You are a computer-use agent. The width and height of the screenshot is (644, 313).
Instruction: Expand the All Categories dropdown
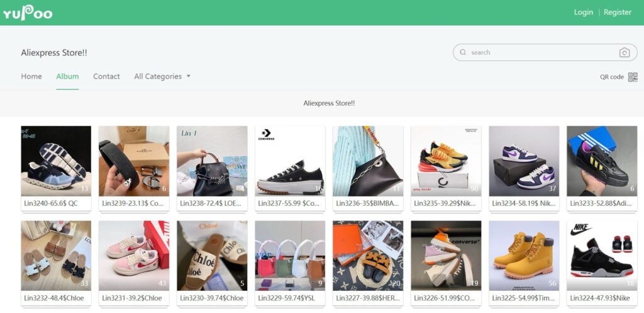coord(162,76)
